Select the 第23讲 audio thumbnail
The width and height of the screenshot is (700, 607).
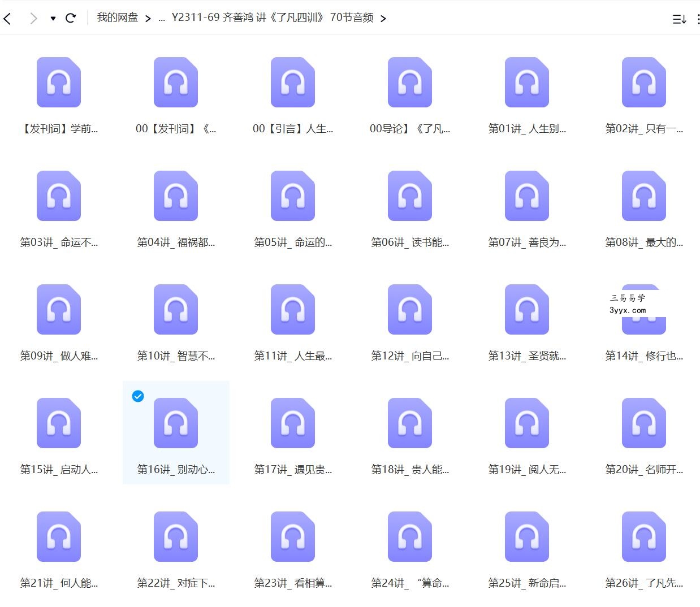point(293,536)
